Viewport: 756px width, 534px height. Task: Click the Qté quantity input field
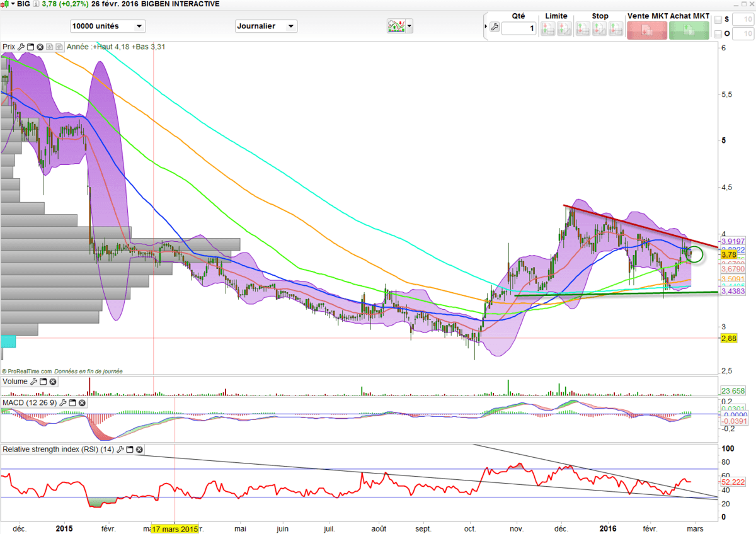click(518, 28)
